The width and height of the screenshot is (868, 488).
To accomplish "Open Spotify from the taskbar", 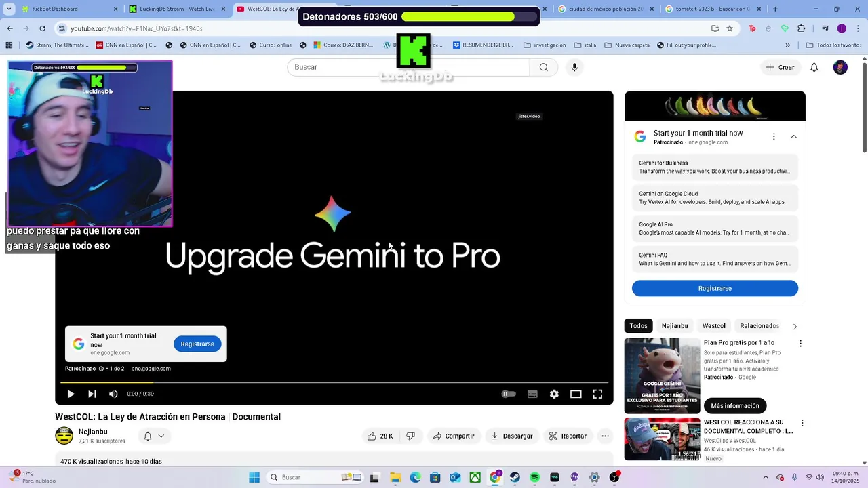I will point(534,477).
